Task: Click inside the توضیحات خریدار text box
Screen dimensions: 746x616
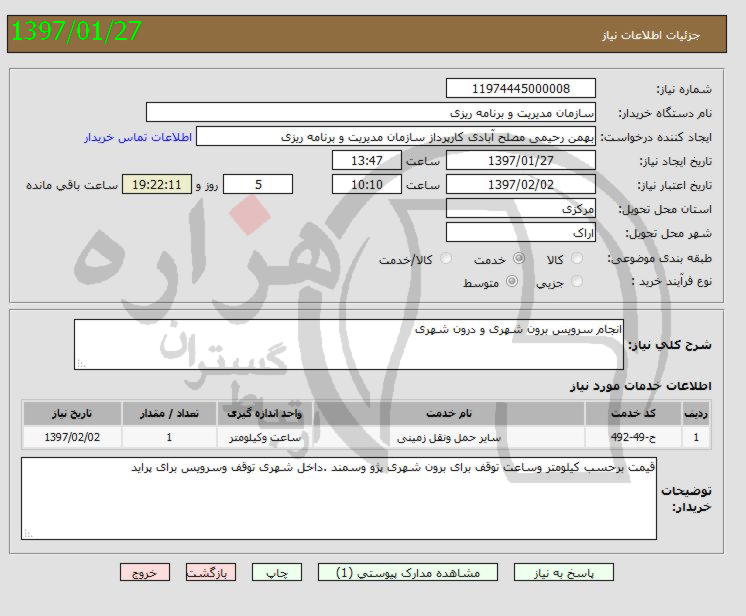Action: pos(339,498)
